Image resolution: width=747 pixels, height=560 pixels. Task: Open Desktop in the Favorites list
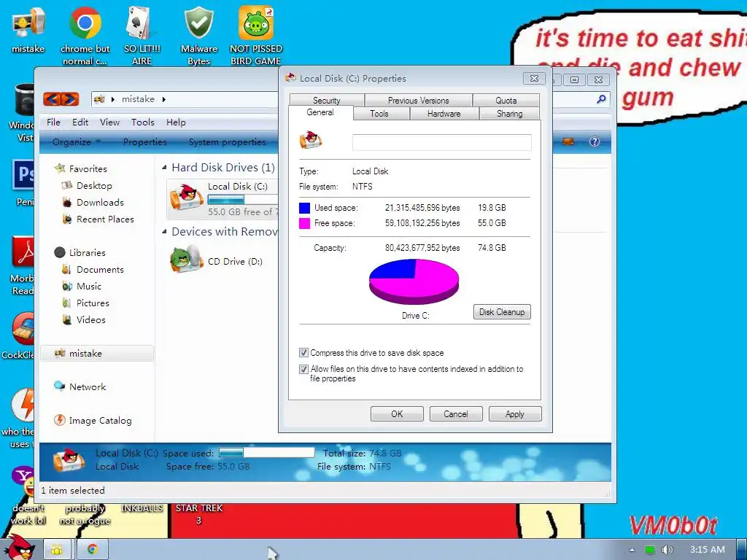94,186
